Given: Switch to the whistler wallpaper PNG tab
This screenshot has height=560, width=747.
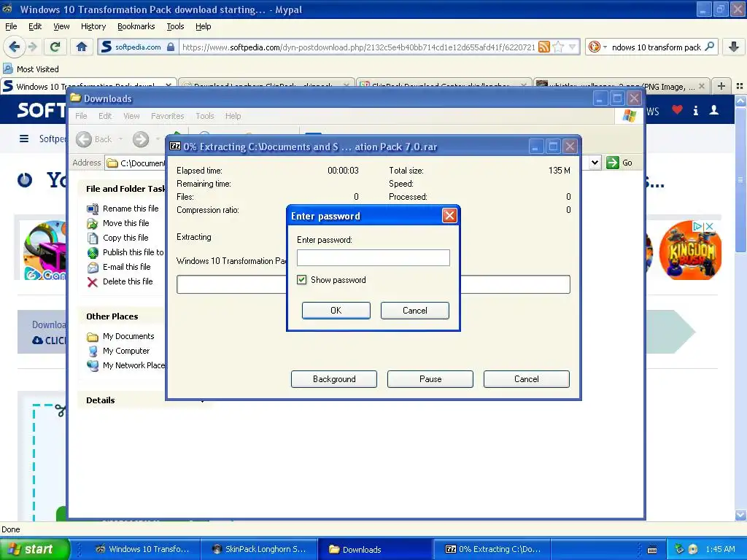Looking at the screenshot, I should (x=622, y=86).
